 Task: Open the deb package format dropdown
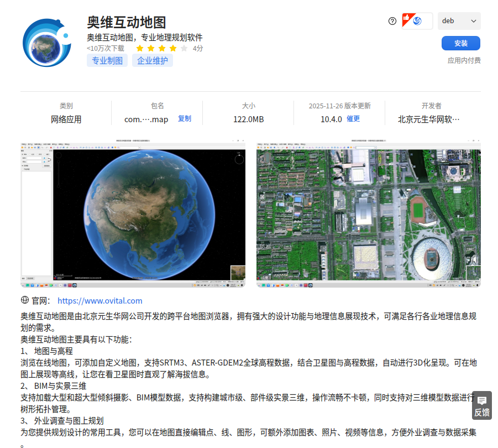pyautogui.click(x=459, y=21)
